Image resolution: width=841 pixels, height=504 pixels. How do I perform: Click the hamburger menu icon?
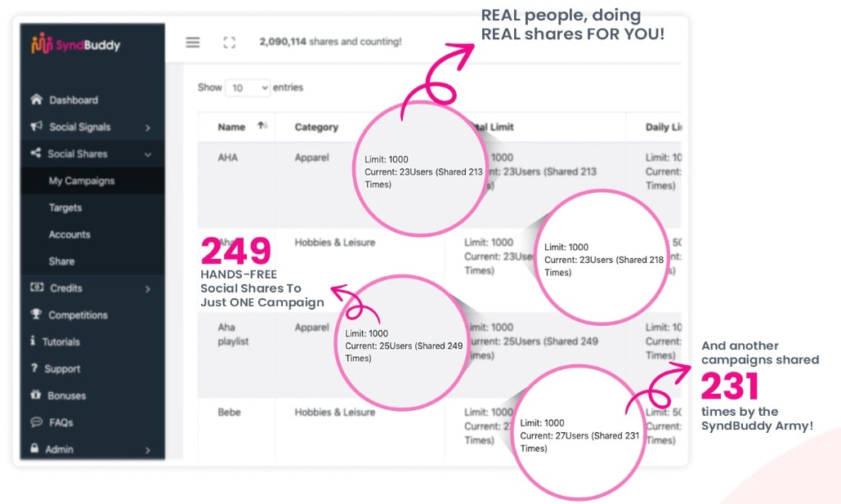[193, 42]
